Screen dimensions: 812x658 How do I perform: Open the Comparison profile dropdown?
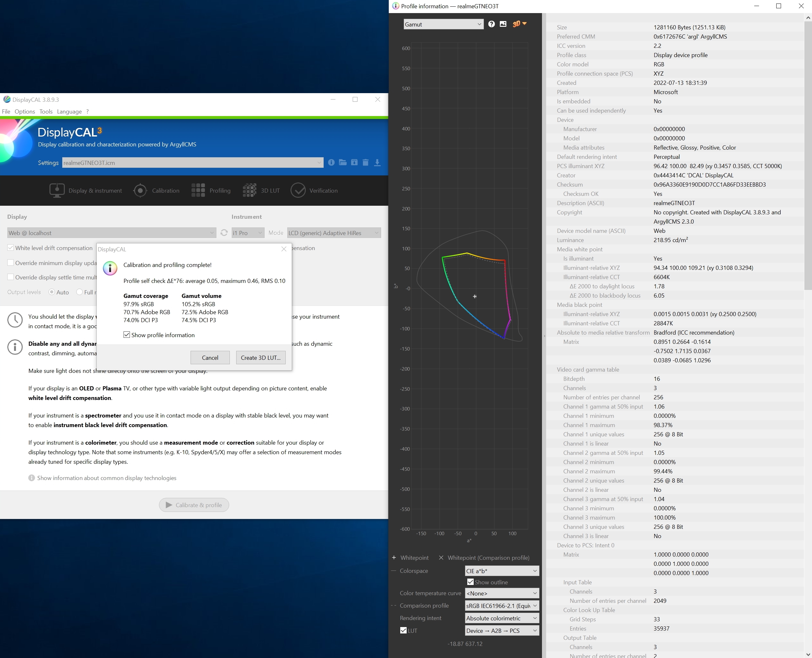point(501,605)
